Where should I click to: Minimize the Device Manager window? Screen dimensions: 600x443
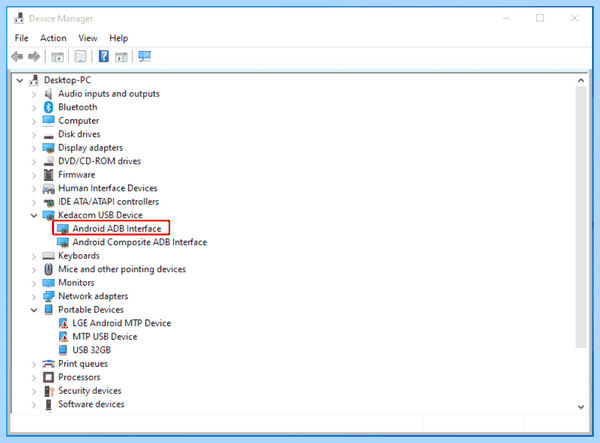506,18
